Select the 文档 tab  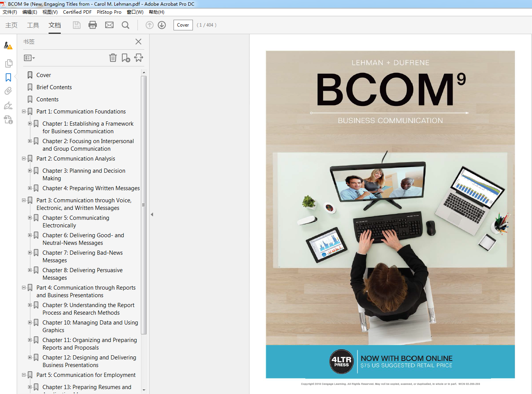55,25
